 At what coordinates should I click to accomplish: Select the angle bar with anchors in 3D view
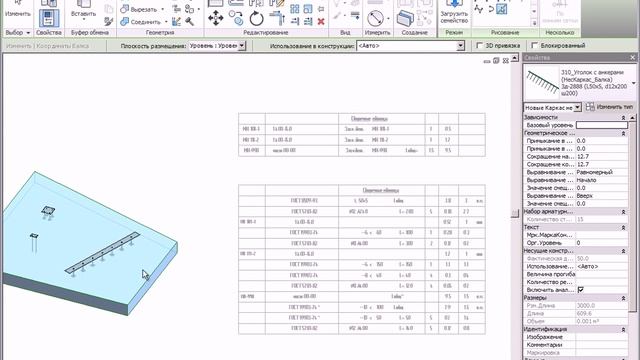tap(102, 253)
